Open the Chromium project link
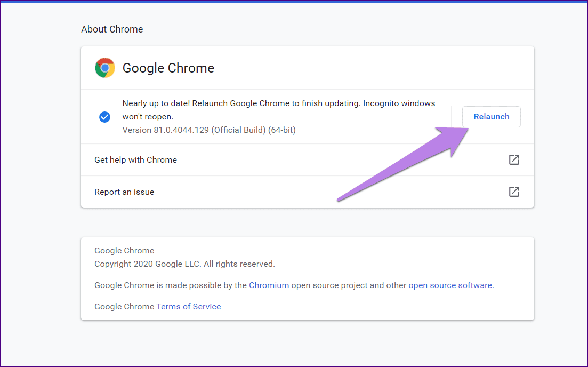Screen dimensions: 588x367 pyautogui.click(x=269, y=285)
